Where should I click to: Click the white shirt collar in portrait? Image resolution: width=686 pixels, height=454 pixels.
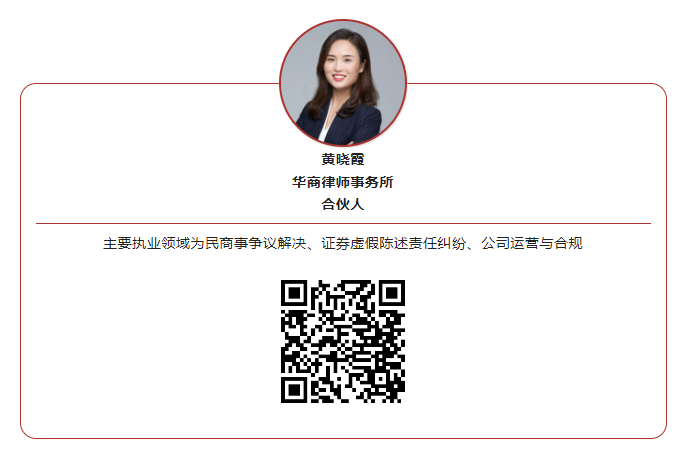(x=325, y=125)
